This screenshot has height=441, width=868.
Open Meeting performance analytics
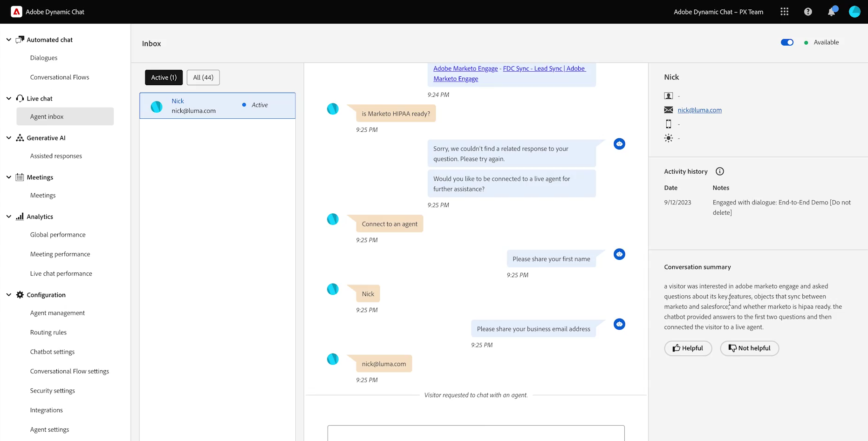60,254
